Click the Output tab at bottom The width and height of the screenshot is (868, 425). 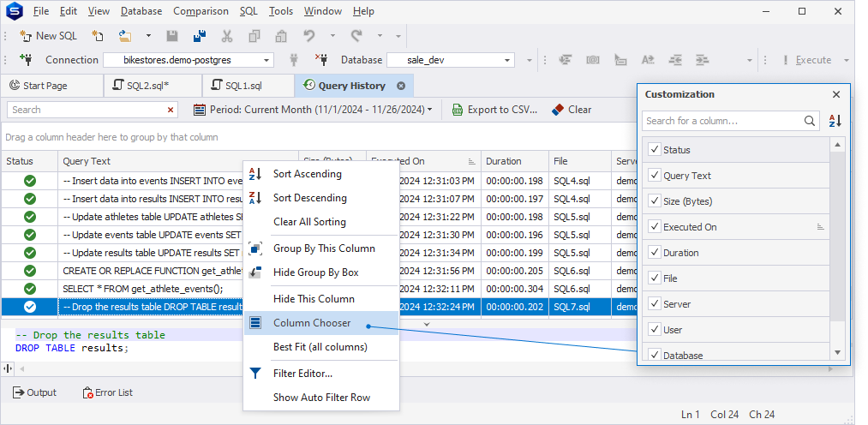click(x=34, y=392)
